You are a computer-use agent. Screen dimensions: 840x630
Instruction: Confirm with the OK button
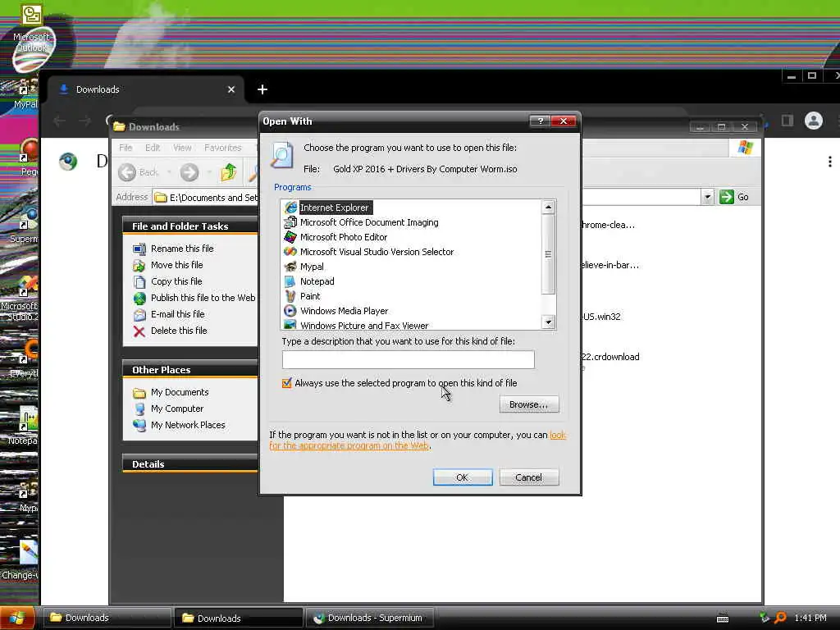point(463,477)
